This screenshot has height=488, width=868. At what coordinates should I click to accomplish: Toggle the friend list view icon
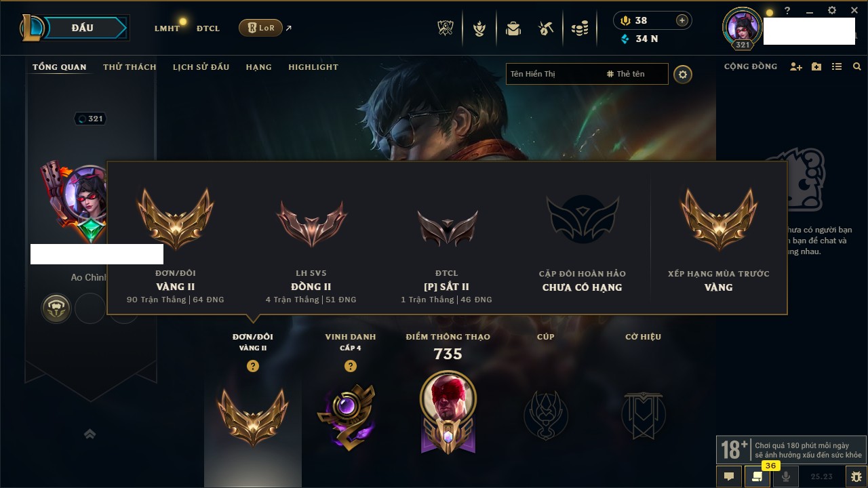point(837,66)
